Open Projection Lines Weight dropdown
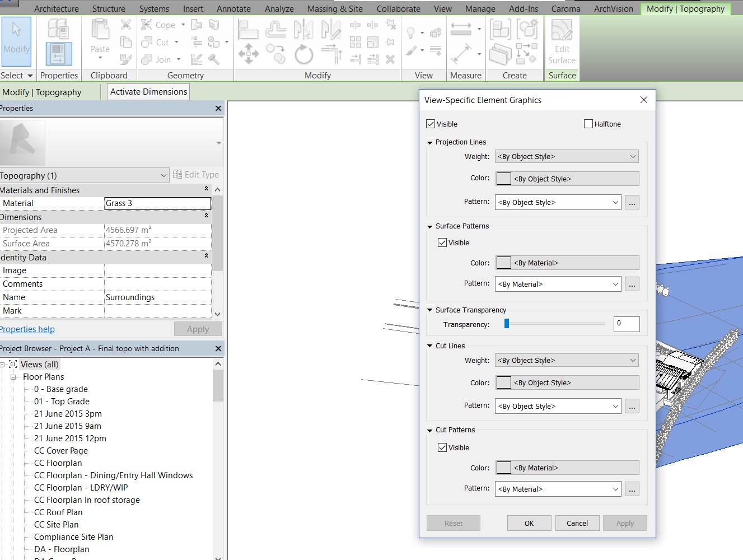743x560 pixels. [567, 157]
